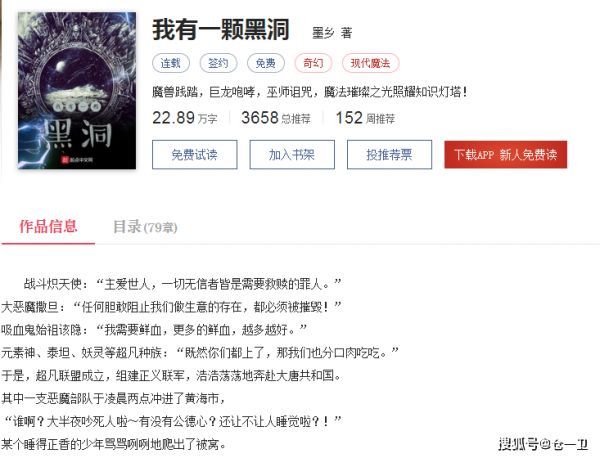Click the 投推荐票 button
This screenshot has height=458, width=600.
(x=389, y=155)
